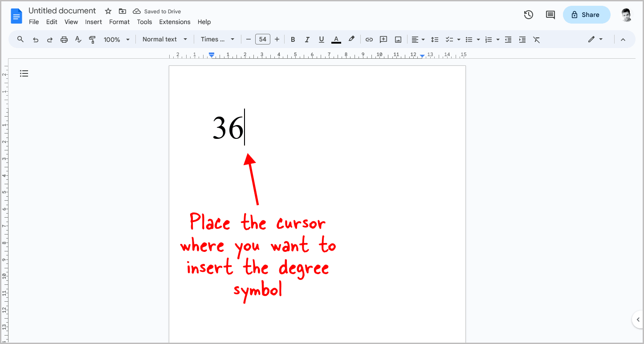Open the Insert menu
The width and height of the screenshot is (644, 344).
(94, 22)
